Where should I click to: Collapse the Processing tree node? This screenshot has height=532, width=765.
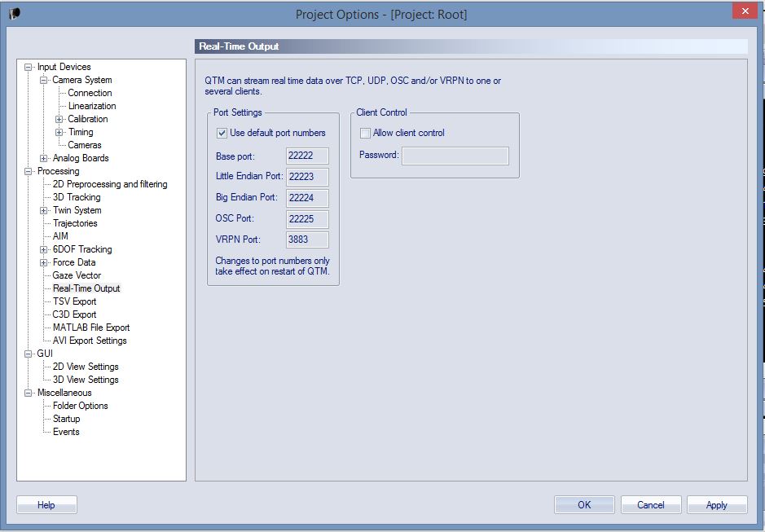point(29,171)
